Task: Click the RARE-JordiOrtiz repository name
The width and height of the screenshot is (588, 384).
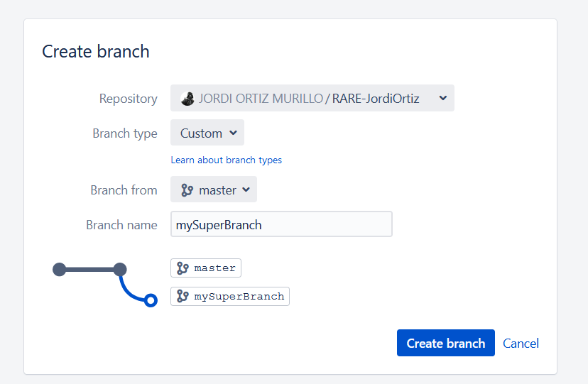Action: coord(376,99)
